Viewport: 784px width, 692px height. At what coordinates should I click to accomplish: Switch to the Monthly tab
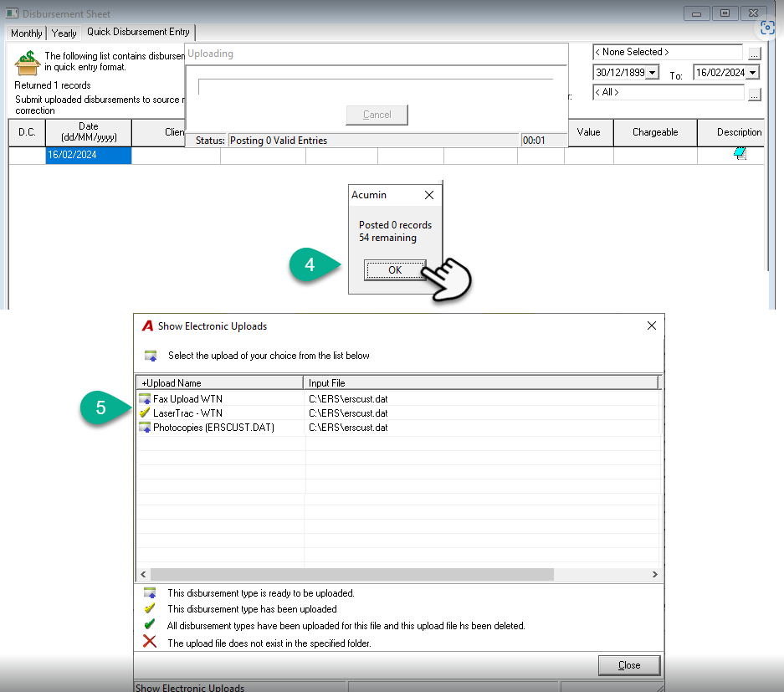(27, 33)
